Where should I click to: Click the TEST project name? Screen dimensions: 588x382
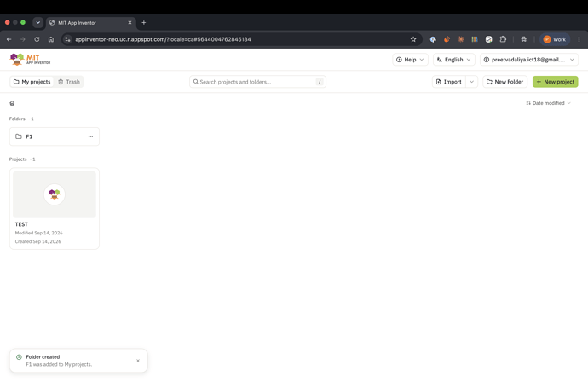[x=21, y=224]
